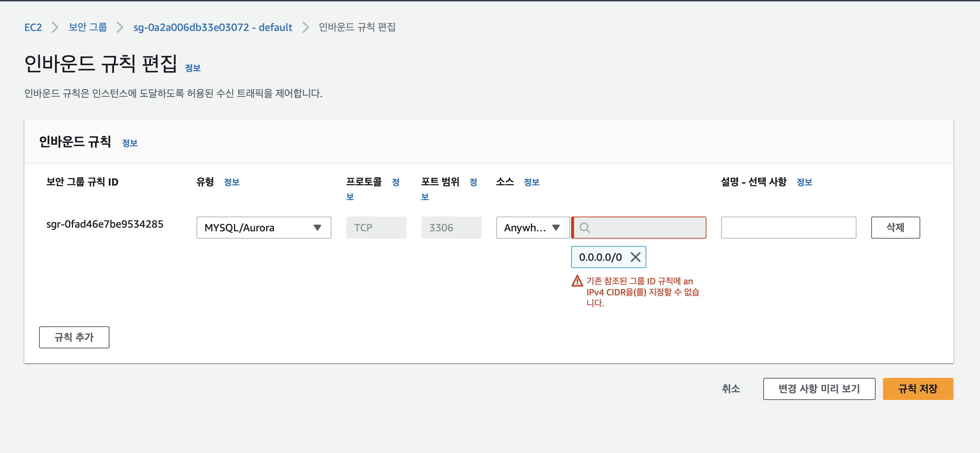Click the source CIDR search field
The width and height of the screenshot is (980, 453).
tap(647, 228)
